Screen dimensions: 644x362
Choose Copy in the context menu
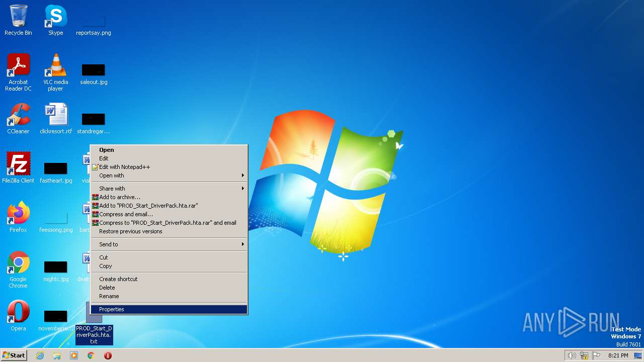169,266
